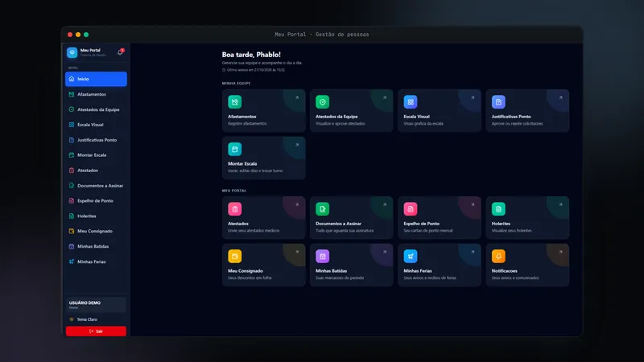Click the Espelho de Ponto sidebar icon

click(x=72, y=200)
